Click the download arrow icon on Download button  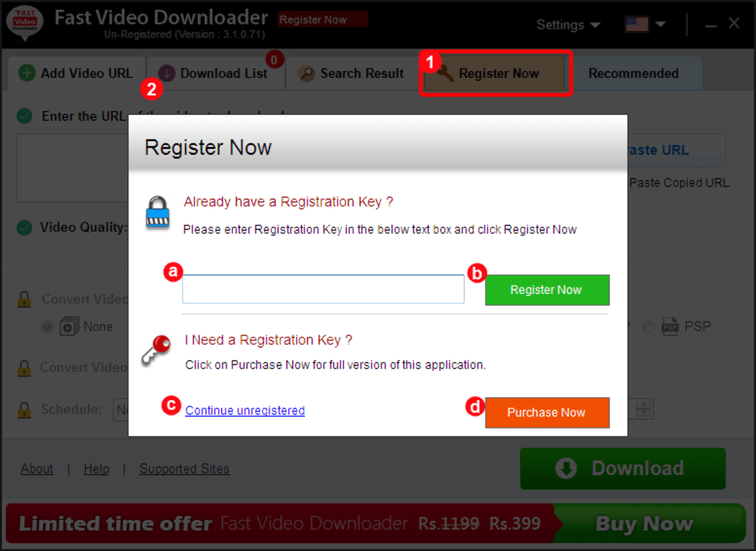[566, 468]
